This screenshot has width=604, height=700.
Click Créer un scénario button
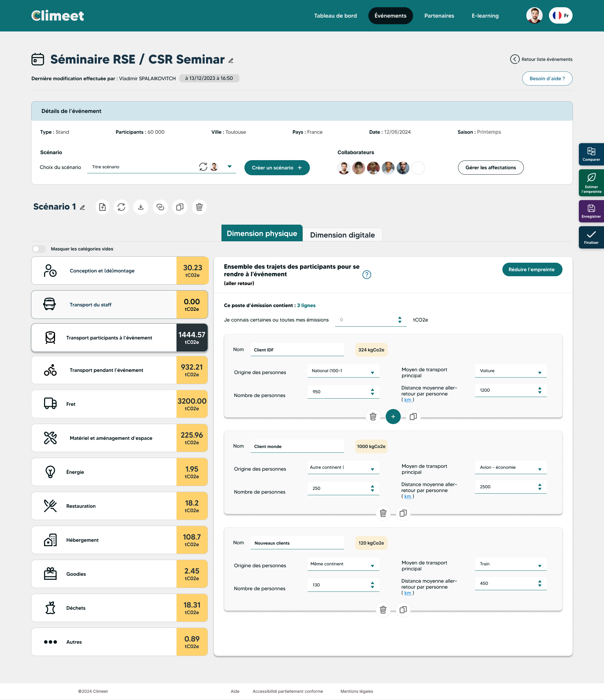pyautogui.click(x=277, y=168)
